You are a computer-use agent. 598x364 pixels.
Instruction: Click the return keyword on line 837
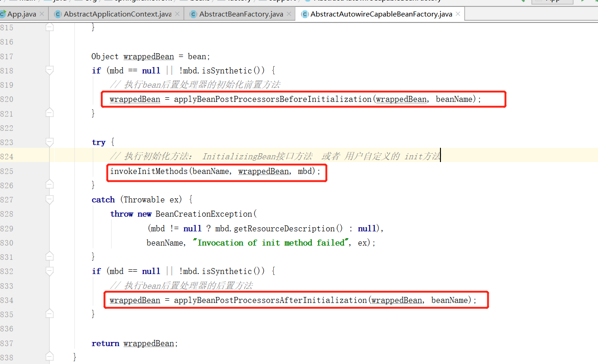tap(105, 343)
